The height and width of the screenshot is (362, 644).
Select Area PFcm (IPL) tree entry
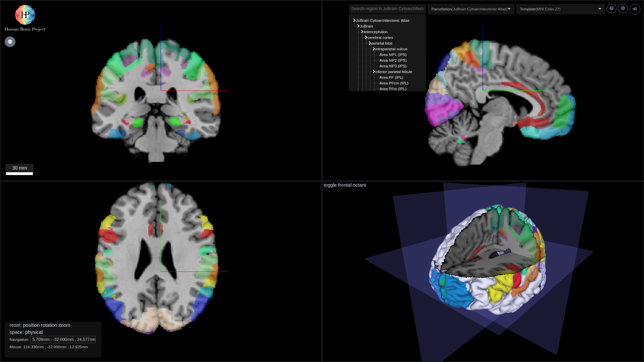tap(394, 83)
